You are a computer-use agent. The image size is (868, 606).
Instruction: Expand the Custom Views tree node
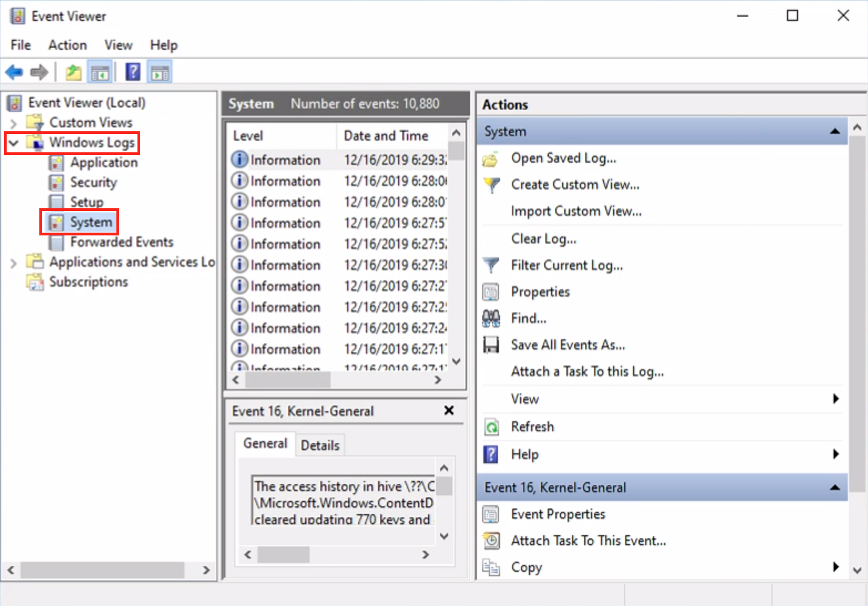pyautogui.click(x=14, y=122)
